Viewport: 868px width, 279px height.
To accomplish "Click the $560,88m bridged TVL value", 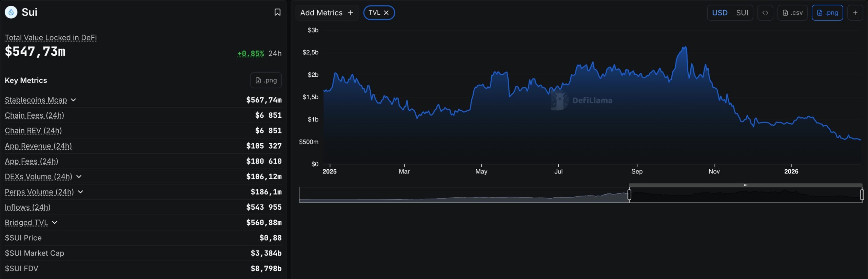I will pos(264,222).
